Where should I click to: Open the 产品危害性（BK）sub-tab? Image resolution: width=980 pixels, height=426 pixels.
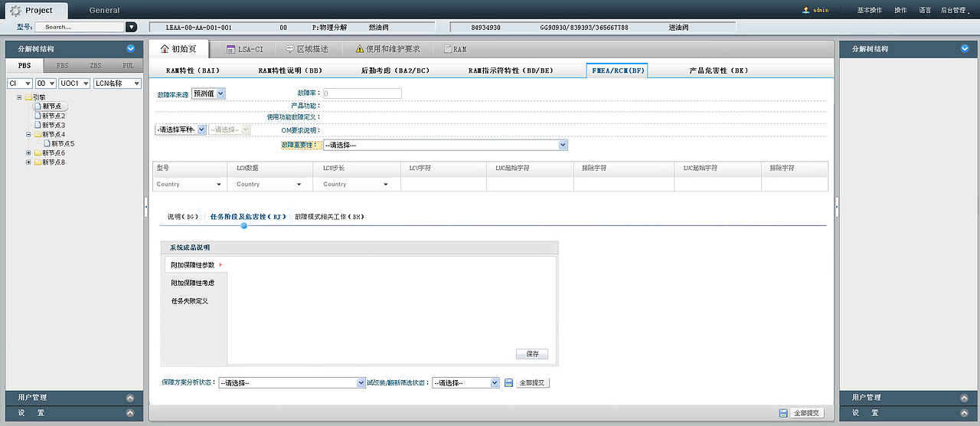pos(718,70)
